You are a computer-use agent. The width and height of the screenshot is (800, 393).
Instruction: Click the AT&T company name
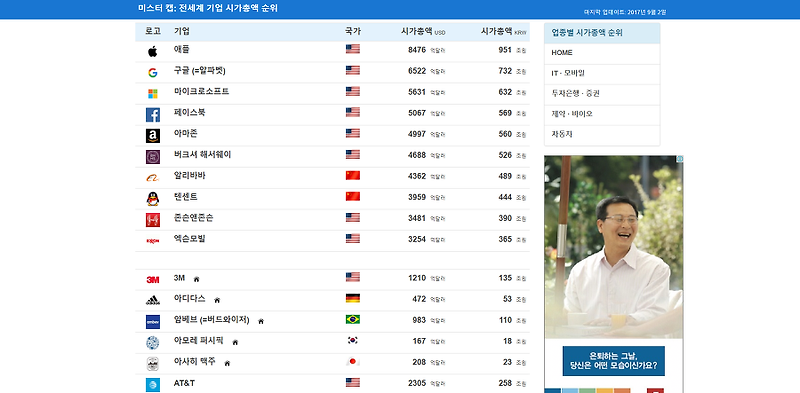click(x=184, y=383)
